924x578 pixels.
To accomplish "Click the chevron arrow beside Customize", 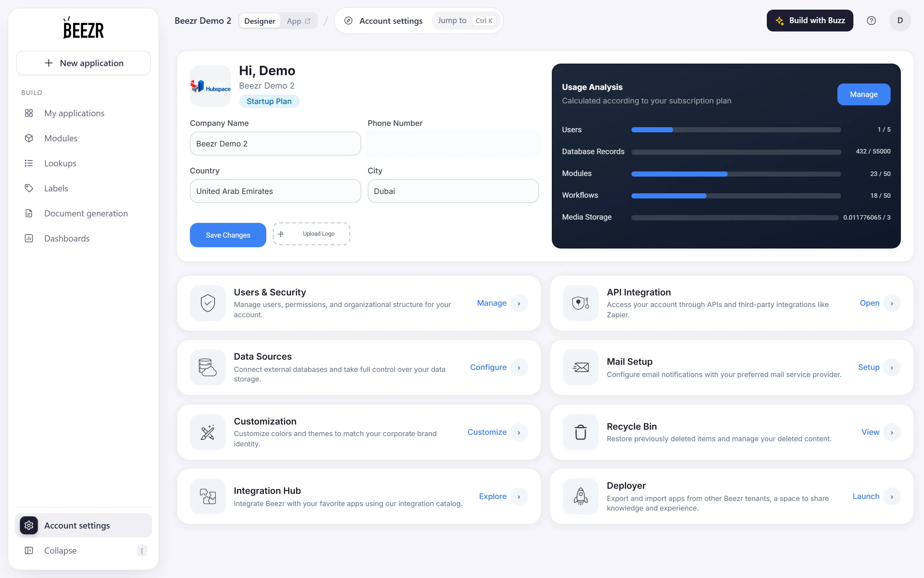I will [519, 432].
